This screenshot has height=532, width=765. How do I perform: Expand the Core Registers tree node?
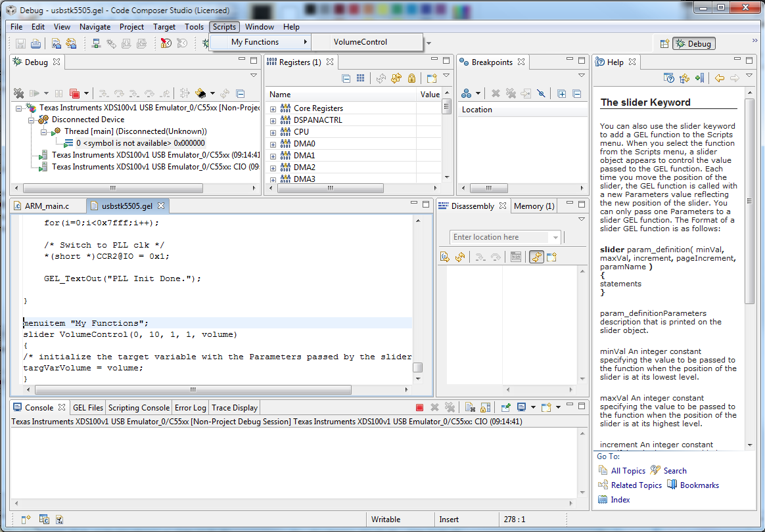pos(273,108)
